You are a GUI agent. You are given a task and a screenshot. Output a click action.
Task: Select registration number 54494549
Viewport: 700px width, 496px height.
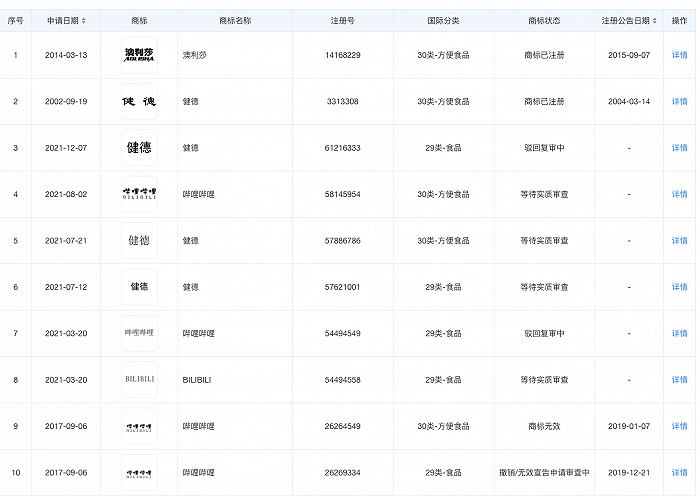tap(342, 333)
